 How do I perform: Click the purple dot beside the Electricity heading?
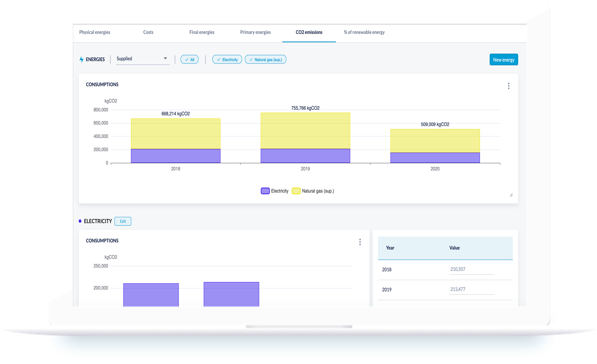click(x=80, y=221)
